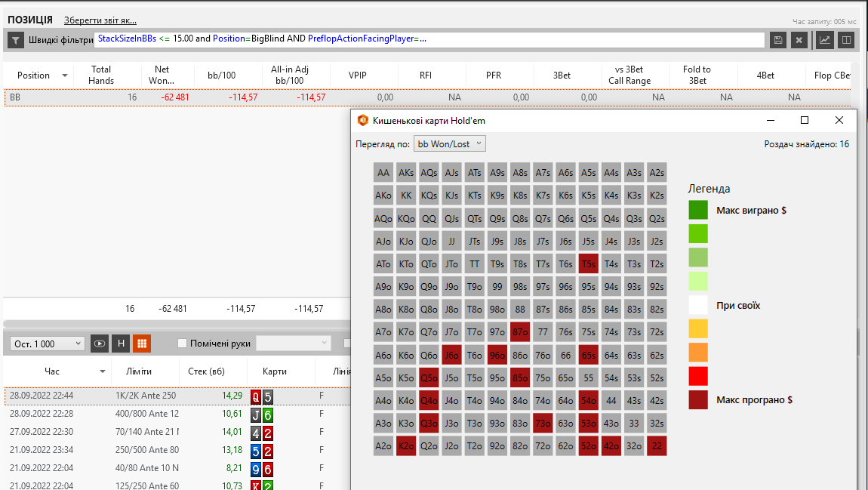Open the graph view icon
This screenshot has height=490, width=868.
[825, 40]
